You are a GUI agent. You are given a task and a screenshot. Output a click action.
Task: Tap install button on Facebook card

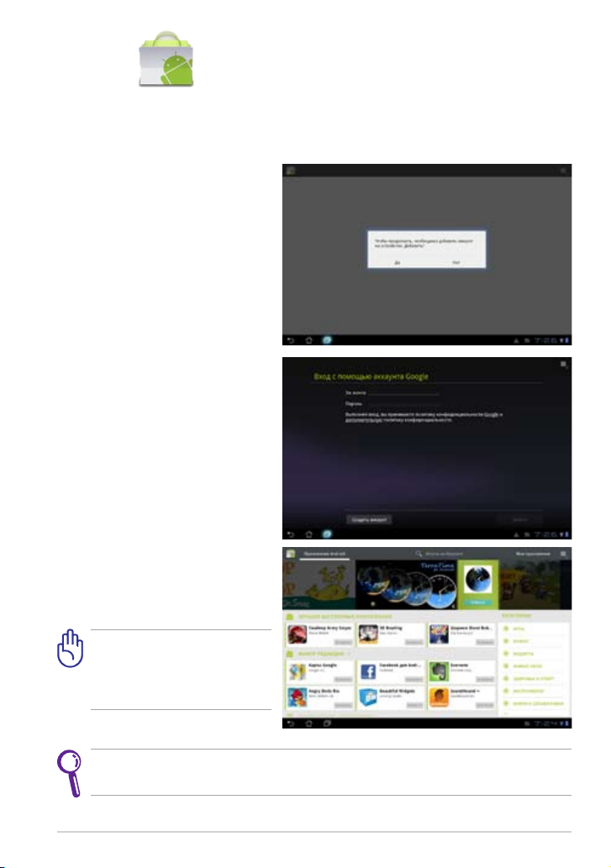tap(414, 679)
